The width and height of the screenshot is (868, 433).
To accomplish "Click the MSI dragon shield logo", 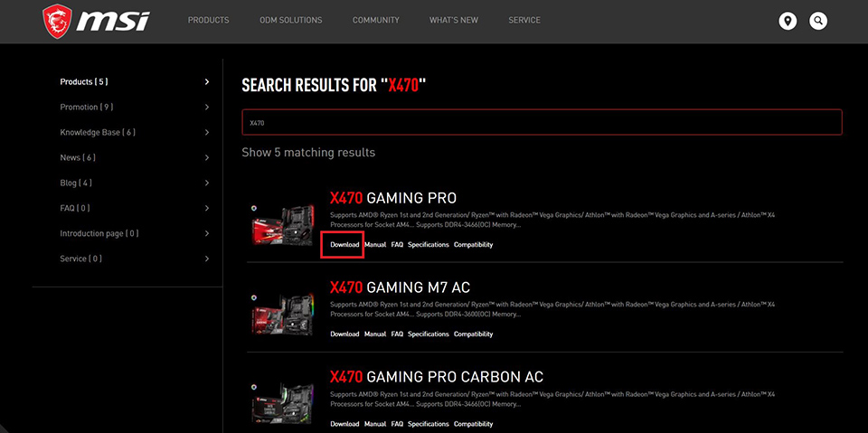I will pos(58,22).
